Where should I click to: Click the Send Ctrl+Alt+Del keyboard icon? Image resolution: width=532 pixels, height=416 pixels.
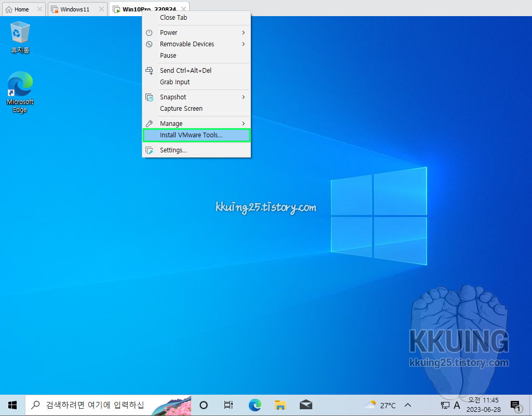point(149,71)
